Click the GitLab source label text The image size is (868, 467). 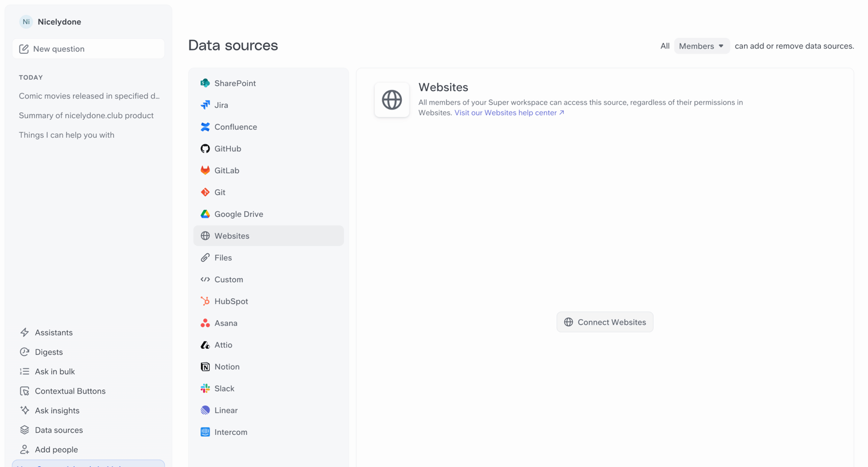227,170
